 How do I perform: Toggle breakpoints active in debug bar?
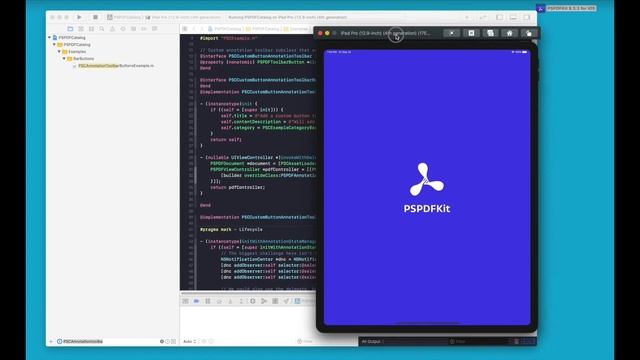[196, 301]
